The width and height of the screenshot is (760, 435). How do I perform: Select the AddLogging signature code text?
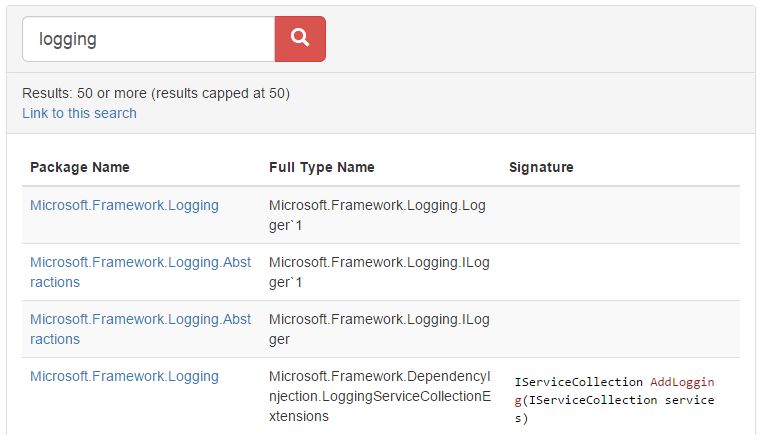pos(614,400)
